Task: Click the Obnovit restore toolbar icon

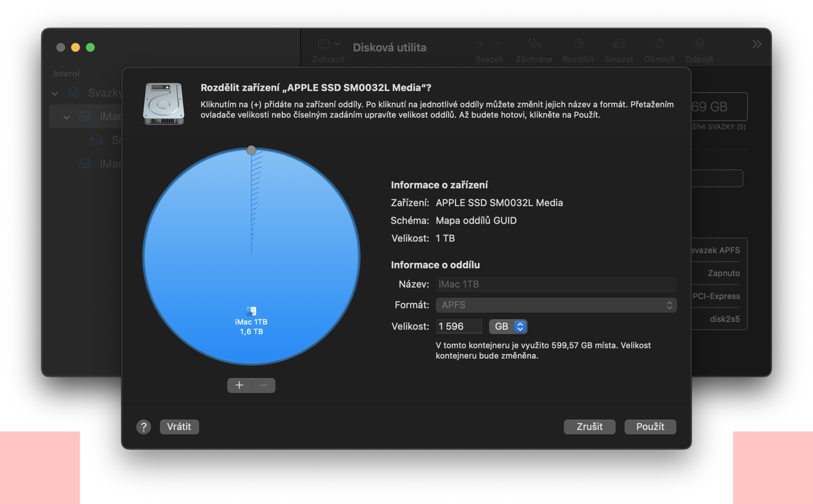Action: [659, 44]
